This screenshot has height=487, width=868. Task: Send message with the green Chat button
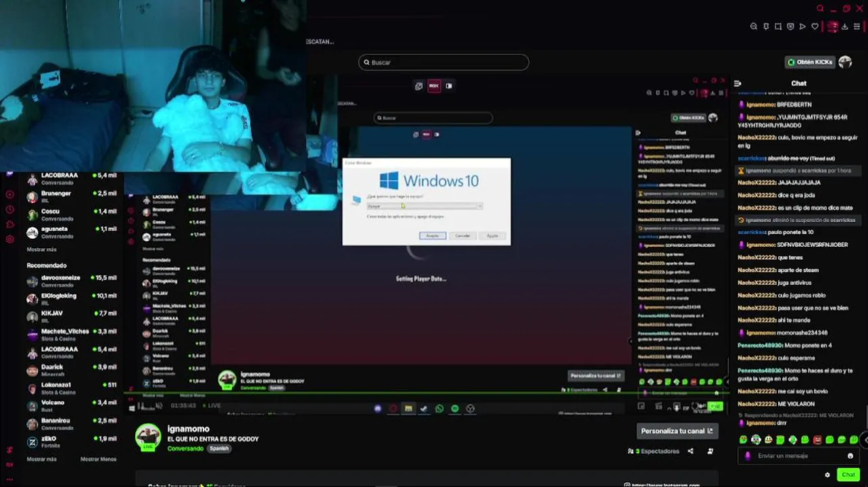(848, 475)
